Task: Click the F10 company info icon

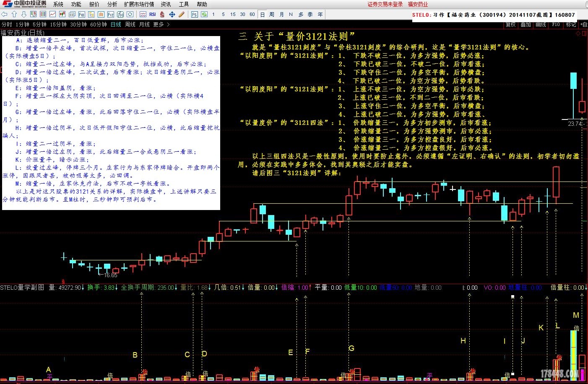Action: coord(81,14)
